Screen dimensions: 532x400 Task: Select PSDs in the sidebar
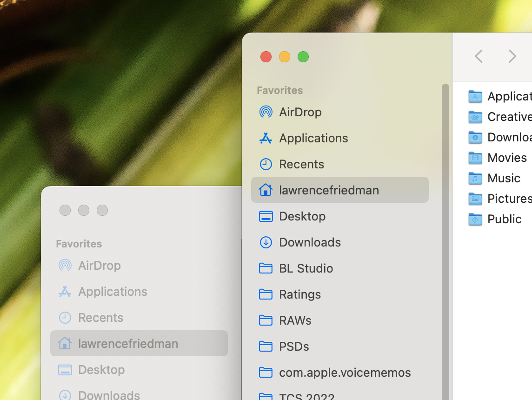tap(294, 347)
